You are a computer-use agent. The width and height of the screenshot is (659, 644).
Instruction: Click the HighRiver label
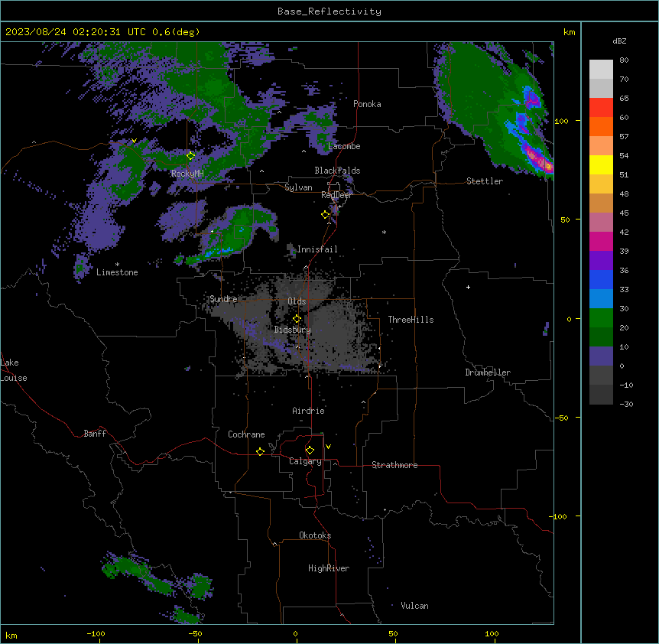coord(329,568)
